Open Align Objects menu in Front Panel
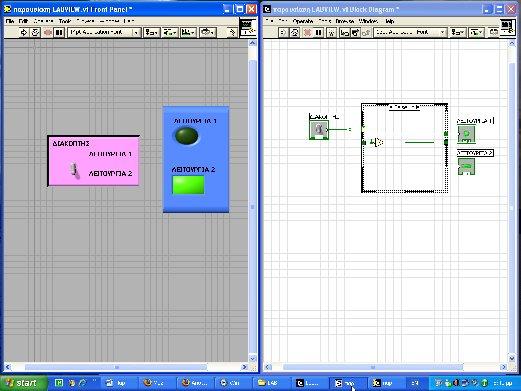521x391 pixels. tap(152, 32)
